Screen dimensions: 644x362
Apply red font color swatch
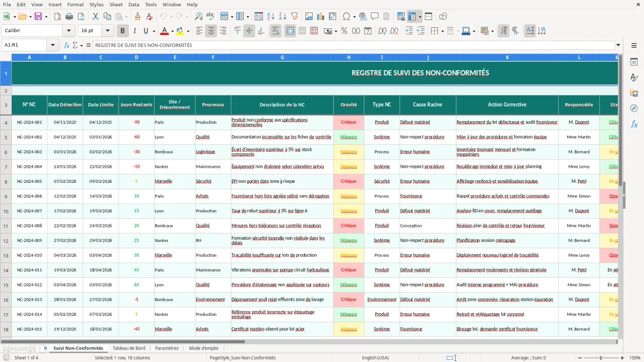click(x=164, y=31)
